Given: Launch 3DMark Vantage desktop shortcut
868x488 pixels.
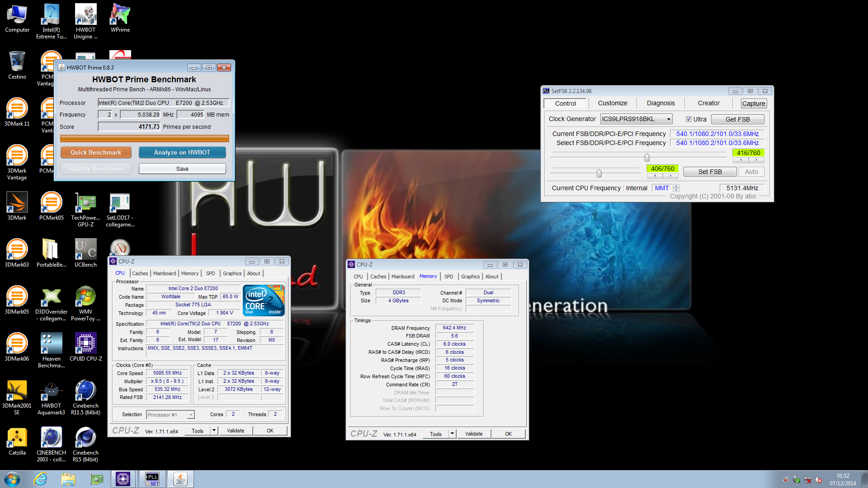Looking at the screenshot, I should click(17, 163).
